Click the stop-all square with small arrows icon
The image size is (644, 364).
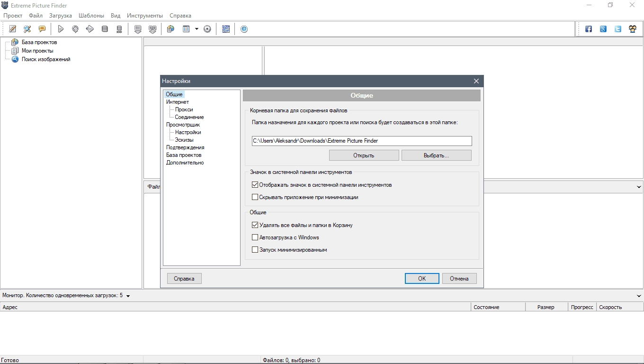pos(119,29)
